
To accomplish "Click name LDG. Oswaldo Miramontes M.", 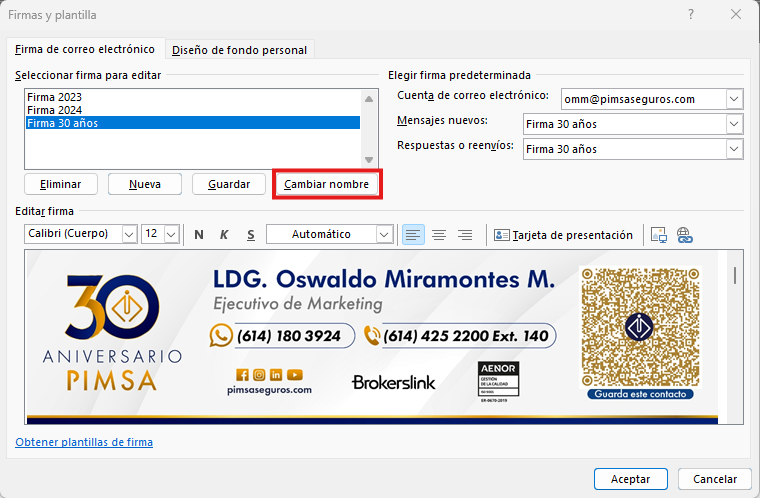I will [x=384, y=279].
